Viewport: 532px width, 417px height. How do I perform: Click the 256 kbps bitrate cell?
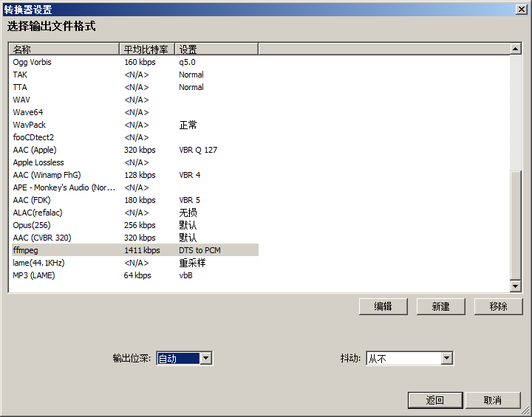click(140, 225)
